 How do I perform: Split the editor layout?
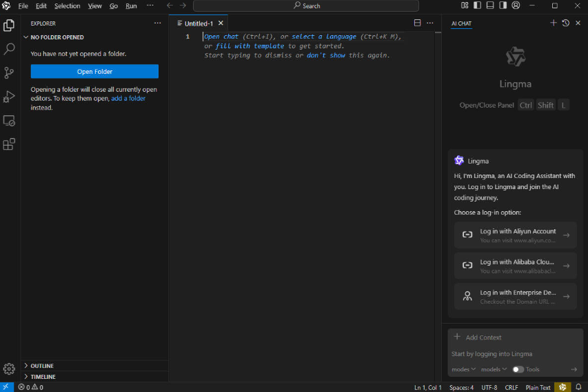(417, 23)
